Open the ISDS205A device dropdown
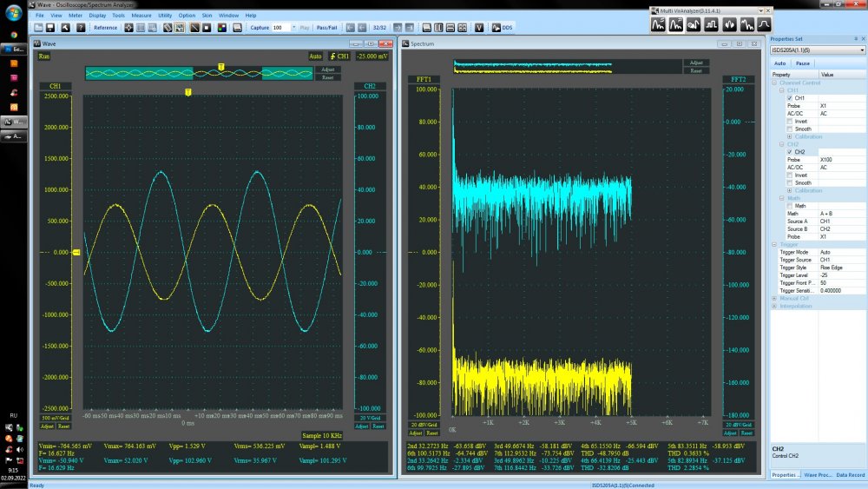This screenshot has height=489, width=868. pyautogui.click(x=861, y=50)
